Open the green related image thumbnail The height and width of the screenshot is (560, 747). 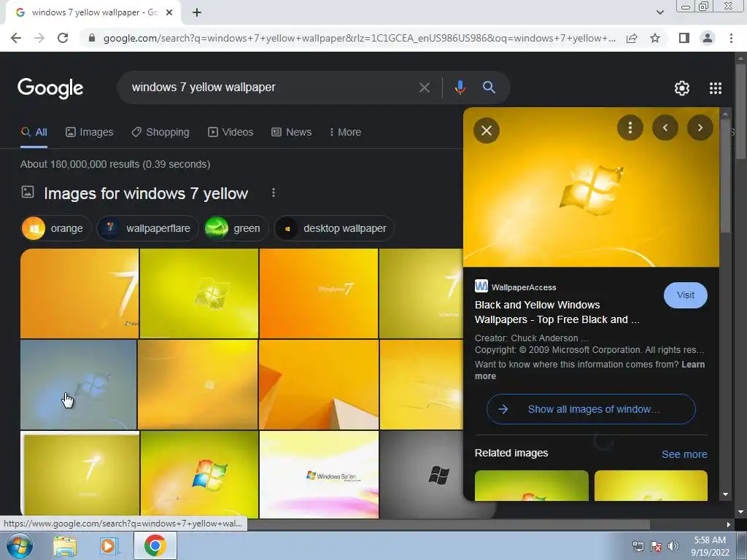[532, 485]
